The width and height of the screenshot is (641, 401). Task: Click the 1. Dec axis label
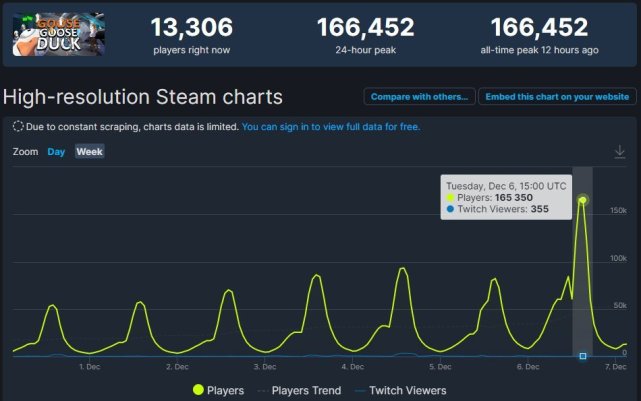[x=90, y=367]
